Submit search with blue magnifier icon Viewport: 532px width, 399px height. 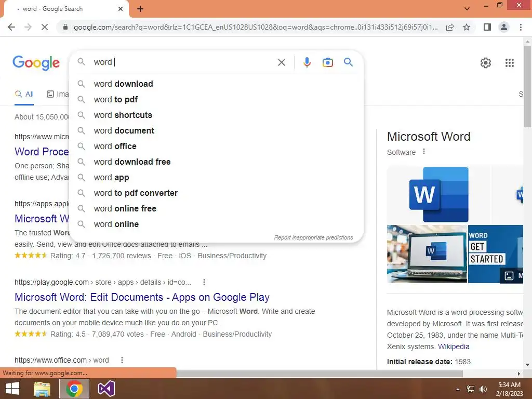point(348,62)
